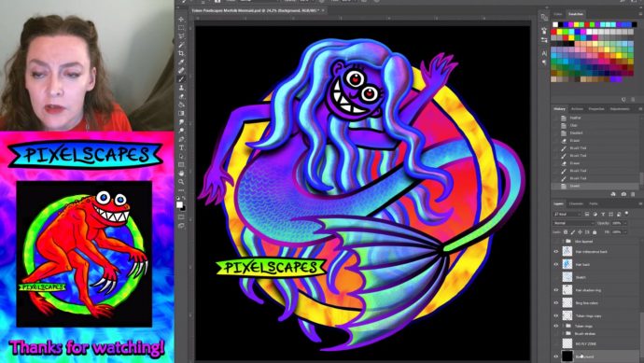Click the foreground color swatch in toolbar
Screen dimensions: 644x363
point(179,204)
